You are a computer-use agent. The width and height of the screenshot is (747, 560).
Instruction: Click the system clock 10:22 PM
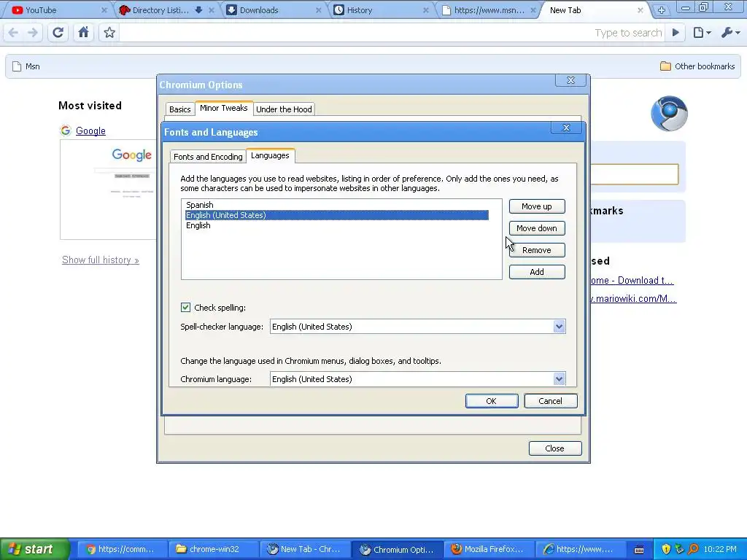720,549
